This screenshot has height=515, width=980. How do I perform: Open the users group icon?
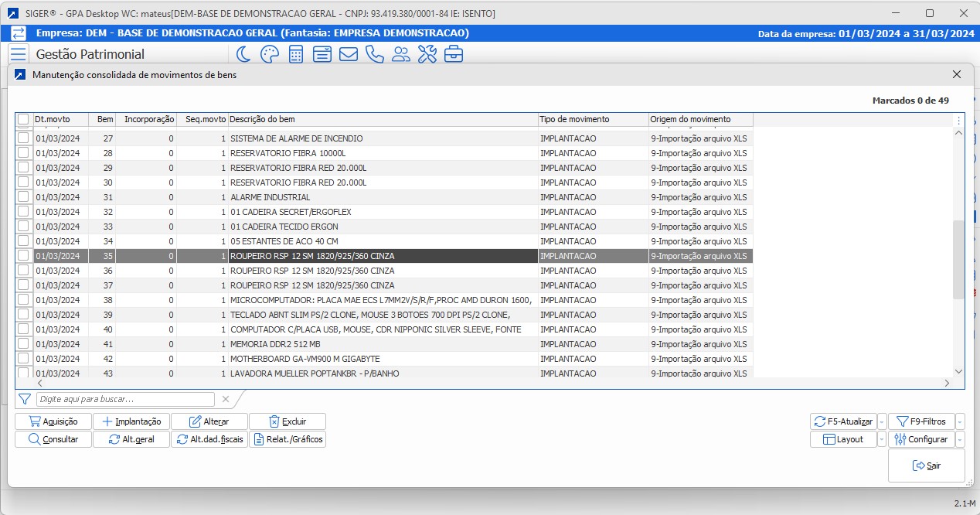coord(400,54)
